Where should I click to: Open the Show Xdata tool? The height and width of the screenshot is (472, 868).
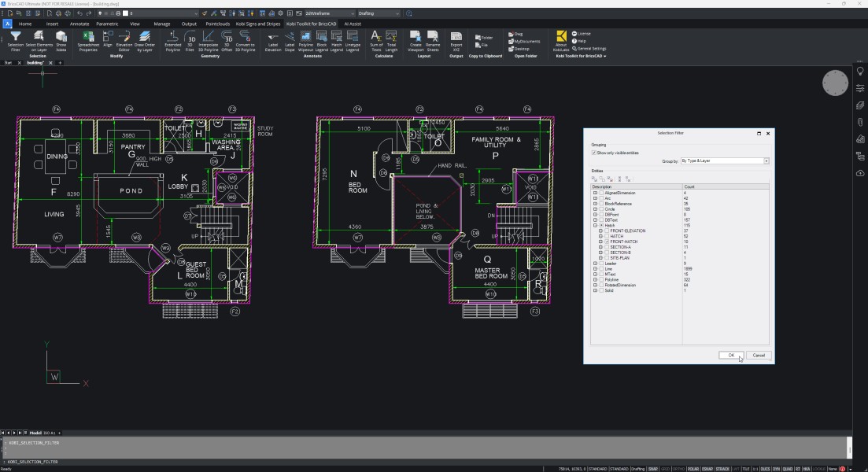pyautogui.click(x=61, y=42)
